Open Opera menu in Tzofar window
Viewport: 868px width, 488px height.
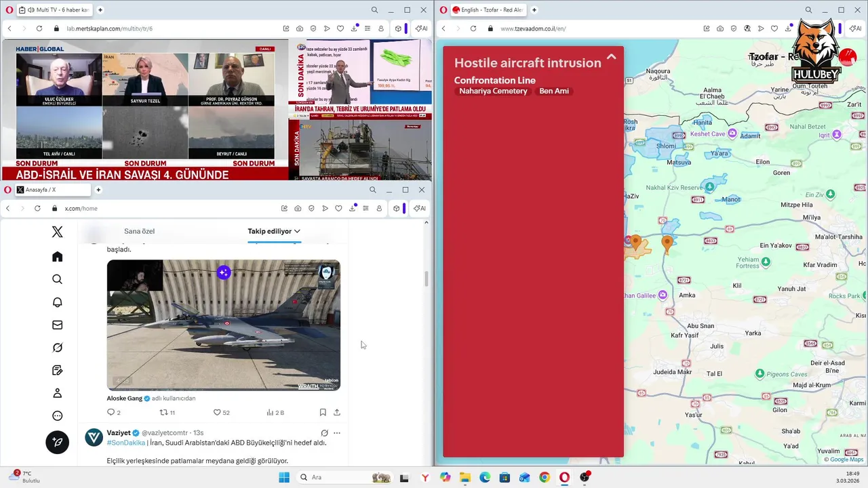click(443, 10)
